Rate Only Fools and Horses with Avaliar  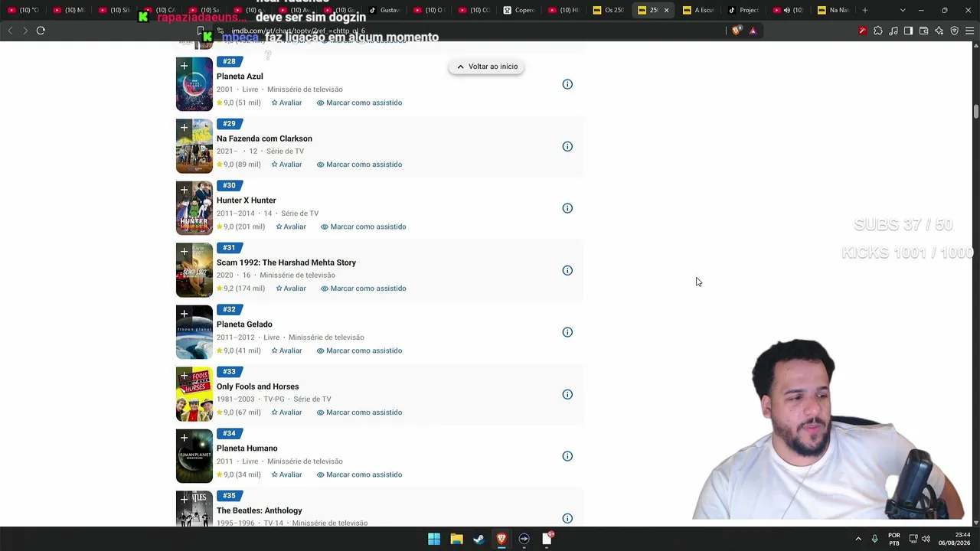pos(286,412)
